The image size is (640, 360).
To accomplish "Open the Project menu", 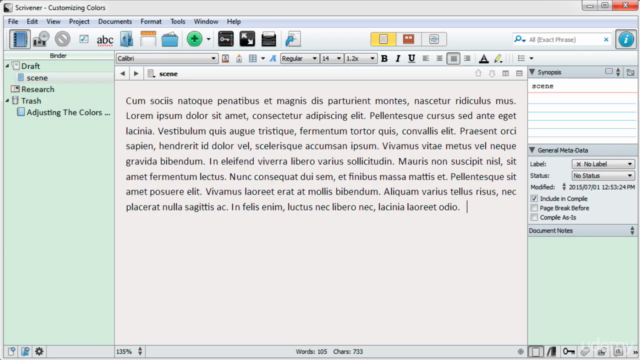I will click(79, 21).
